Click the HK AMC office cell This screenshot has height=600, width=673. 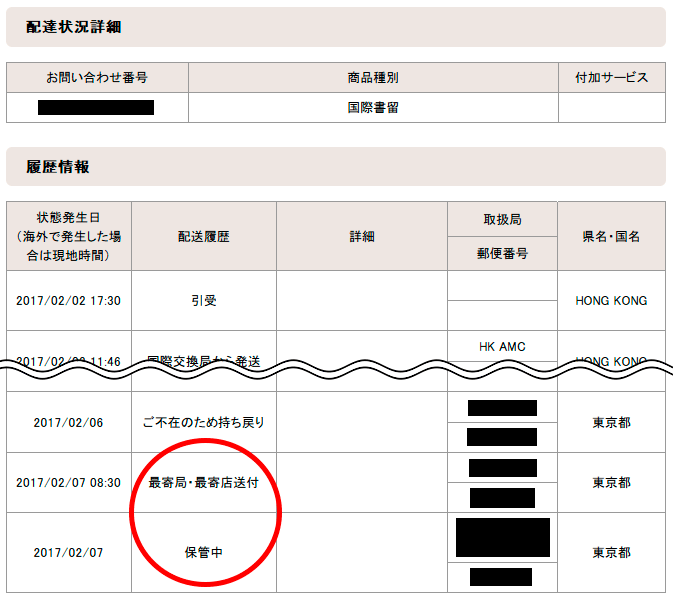[502, 346]
